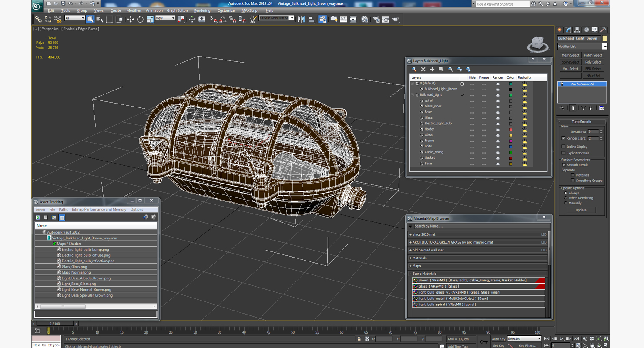Open the Utilities hammer panel tab
This screenshot has height=348, width=644.
(x=603, y=30)
